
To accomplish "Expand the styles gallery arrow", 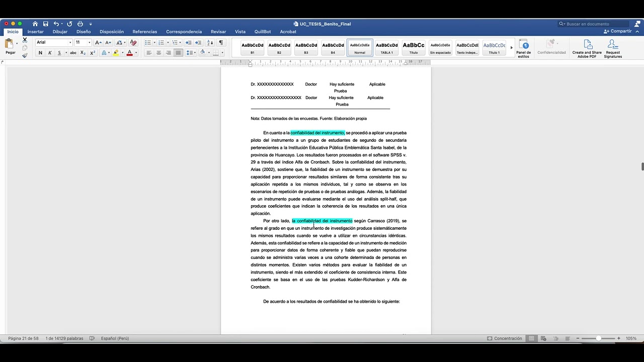I will (511, 48).
